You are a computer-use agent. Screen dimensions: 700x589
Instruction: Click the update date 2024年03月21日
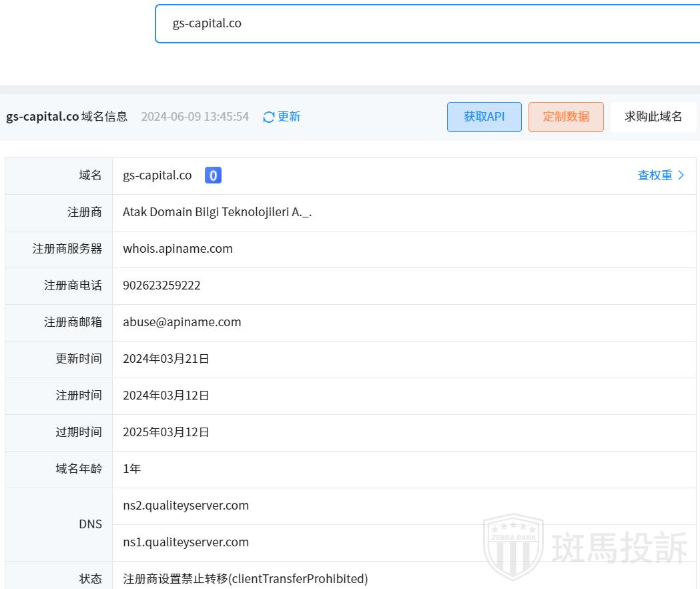pos(166,359)
